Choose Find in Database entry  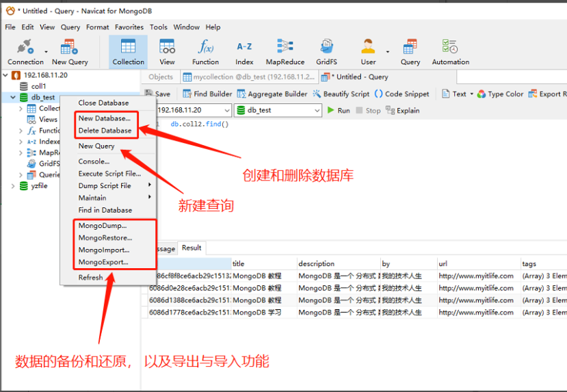pyautogui.click(x=105, y=210)
